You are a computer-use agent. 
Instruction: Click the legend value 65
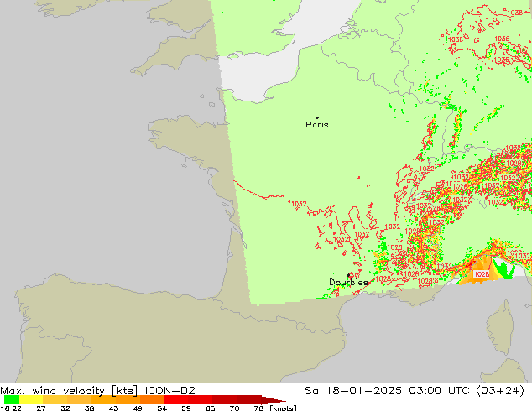(211, 408)
